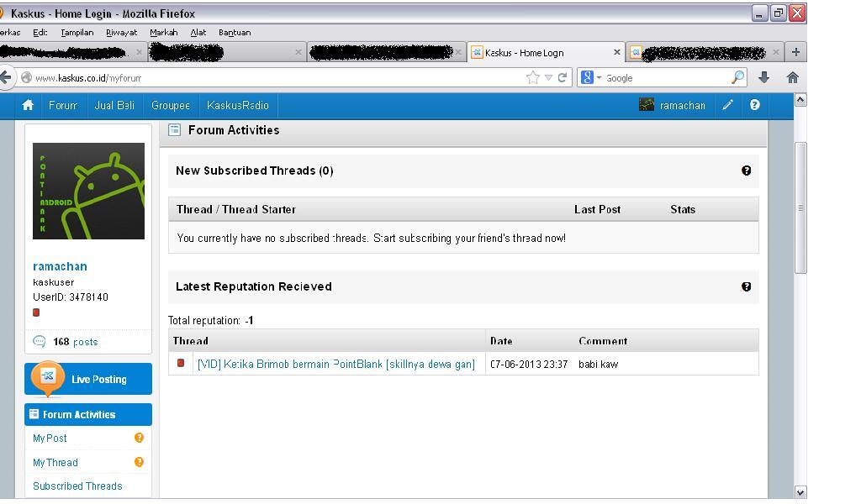Bookmark this page with the star icon
The image size is (861, 504).
532,78
